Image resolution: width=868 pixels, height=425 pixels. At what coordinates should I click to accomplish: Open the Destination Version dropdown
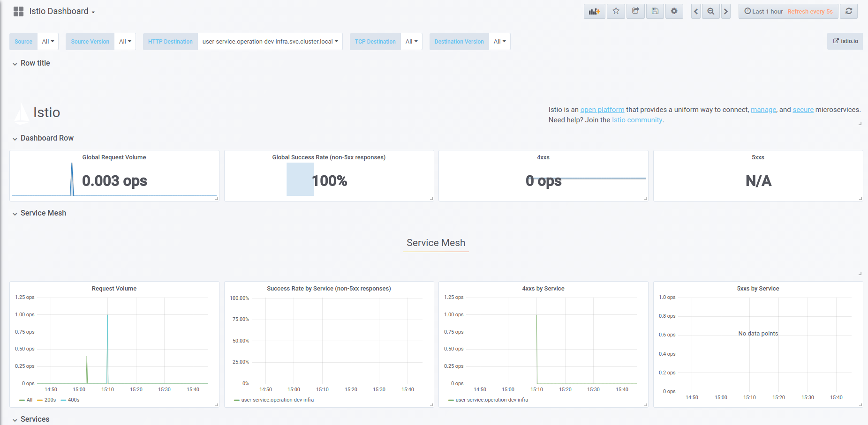point(499,41)
